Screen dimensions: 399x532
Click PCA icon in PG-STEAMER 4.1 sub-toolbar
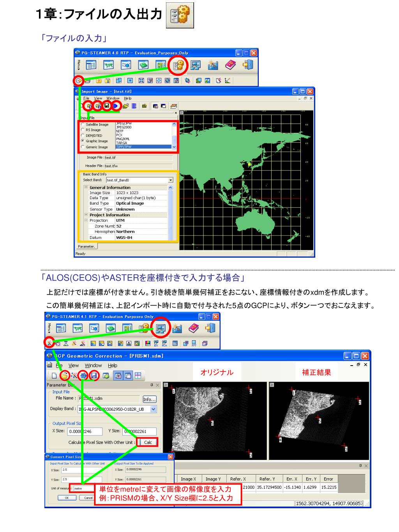[165, 343]
